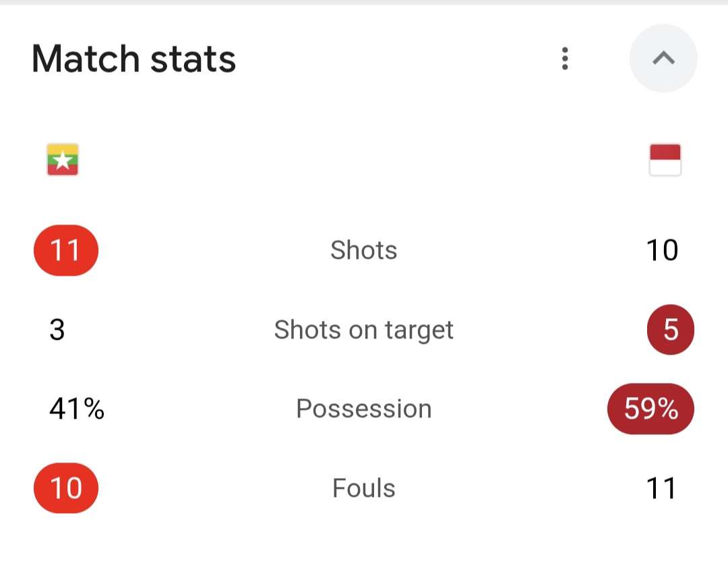Tap the 11 fouls value on right

click(661, 488)
